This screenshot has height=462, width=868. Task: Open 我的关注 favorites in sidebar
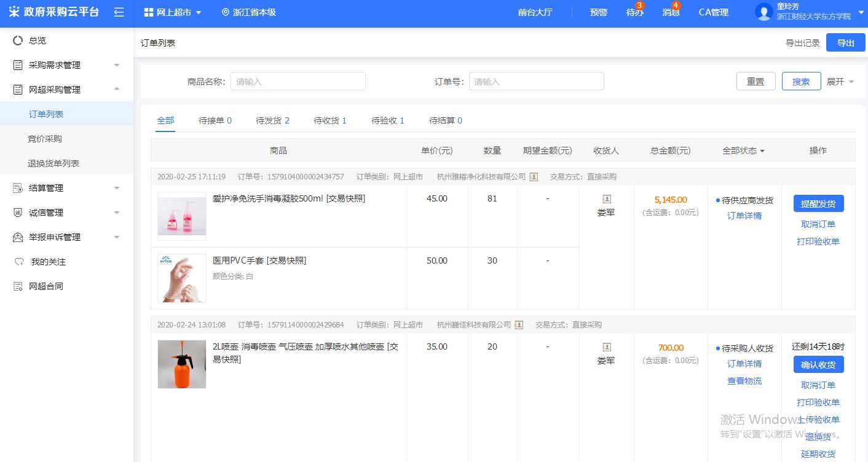click(x=48, y=262)
